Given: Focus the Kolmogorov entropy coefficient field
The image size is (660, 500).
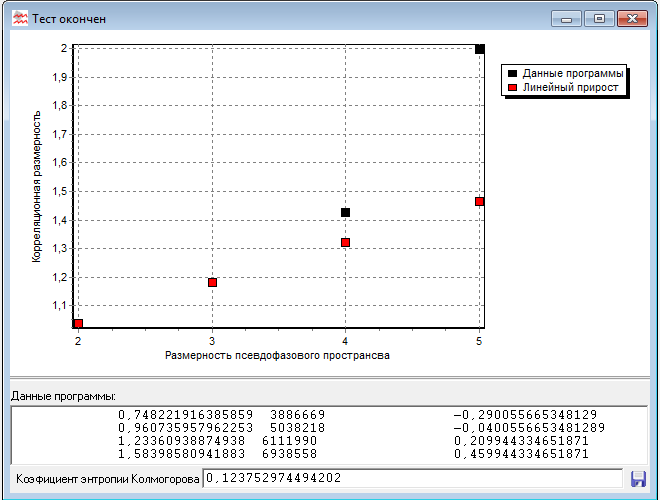Looking at the screenshot, I should coord(410,478).
